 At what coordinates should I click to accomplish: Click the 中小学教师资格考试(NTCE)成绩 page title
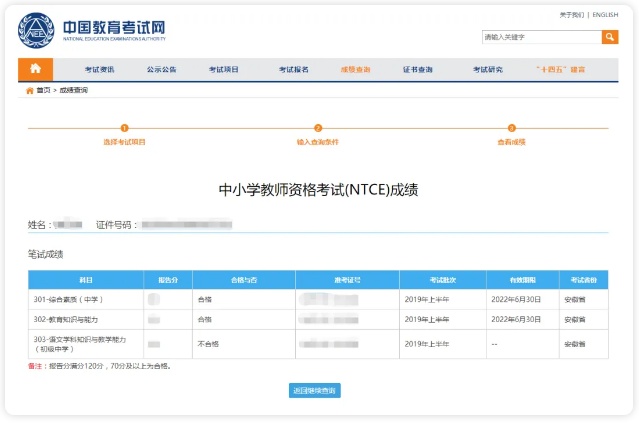point(318,190)
